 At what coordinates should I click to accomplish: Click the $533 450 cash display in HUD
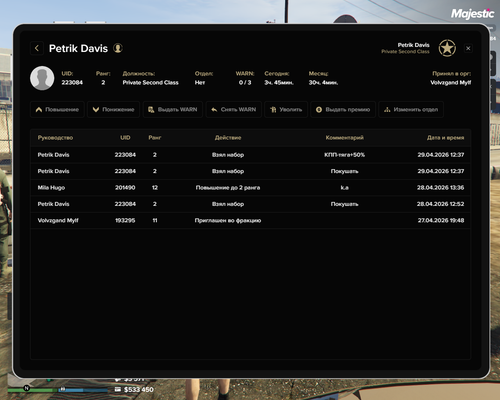139,389
